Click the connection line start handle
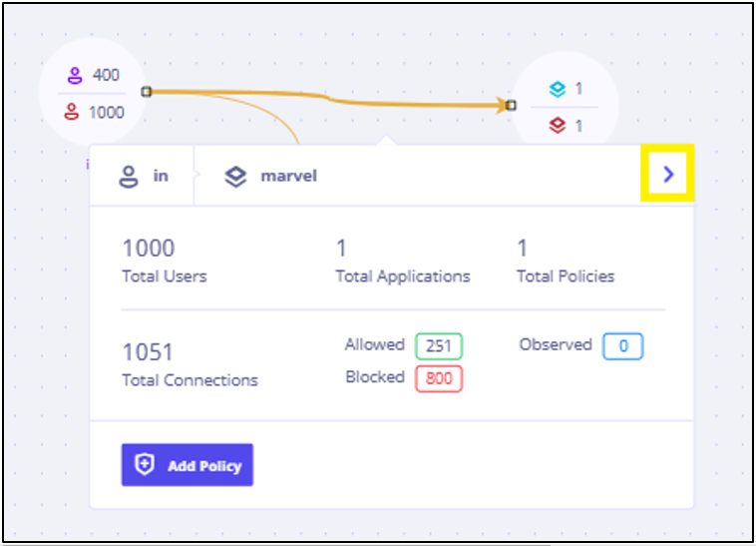Screen dimensions: 756x546 [x=147, y=92]
